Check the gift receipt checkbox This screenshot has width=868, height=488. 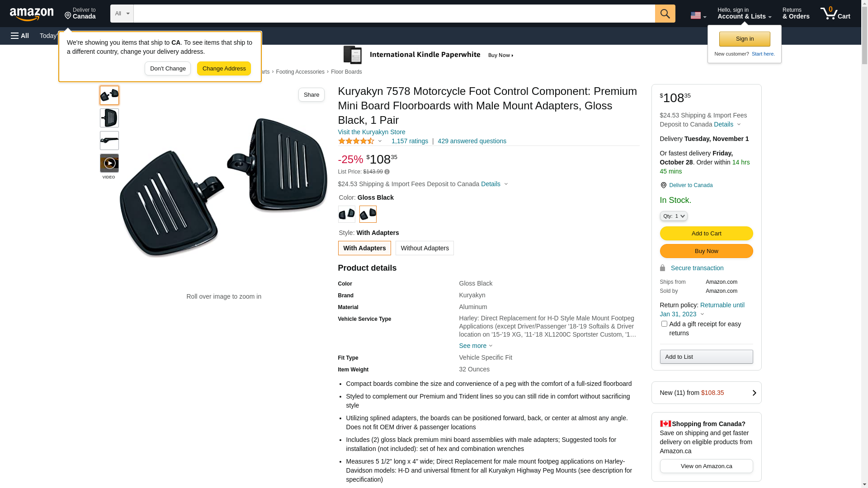(x=664, y=324)
